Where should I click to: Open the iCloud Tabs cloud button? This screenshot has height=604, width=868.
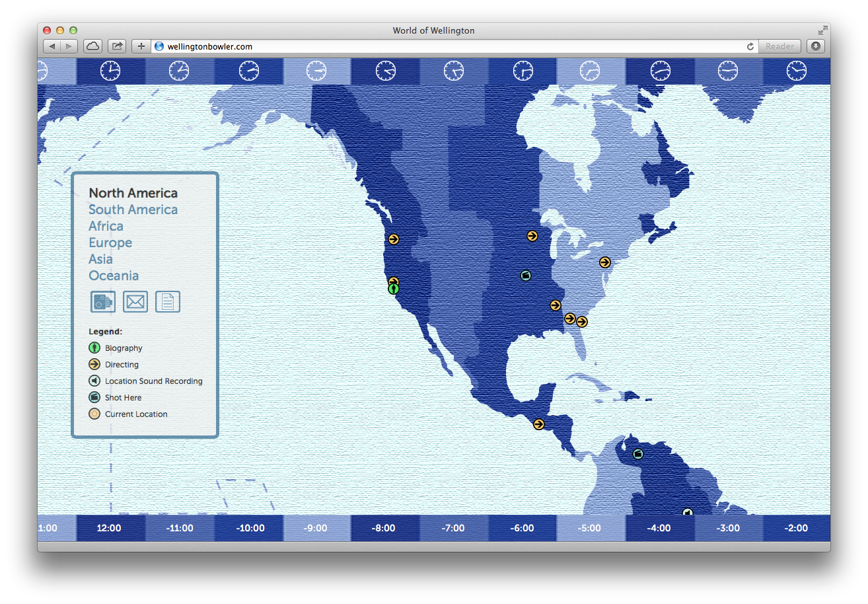click(93, 46)
